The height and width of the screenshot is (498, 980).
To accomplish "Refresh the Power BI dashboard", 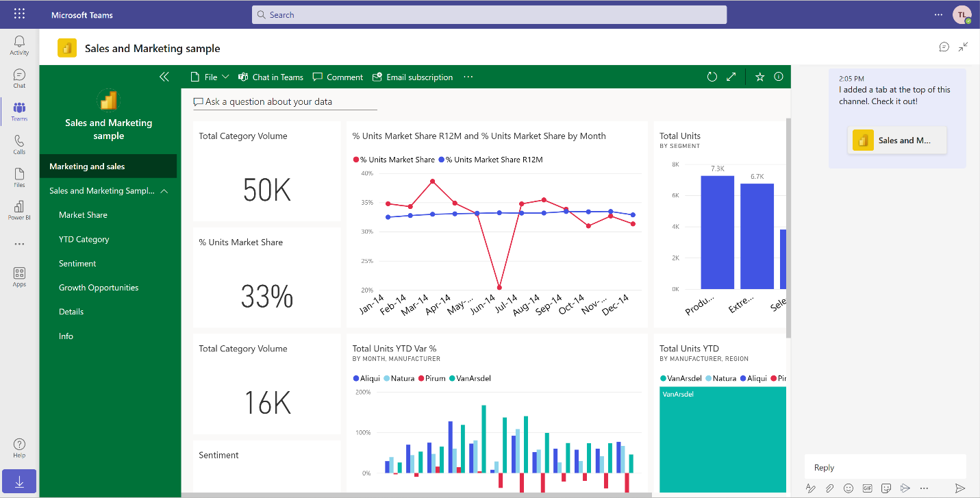I will coord(712,77).
